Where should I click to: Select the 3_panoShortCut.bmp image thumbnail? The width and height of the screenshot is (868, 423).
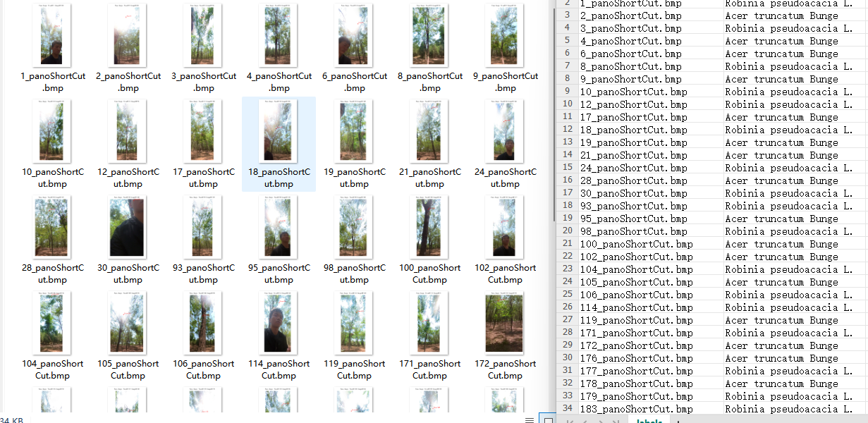tap(203, 35)
